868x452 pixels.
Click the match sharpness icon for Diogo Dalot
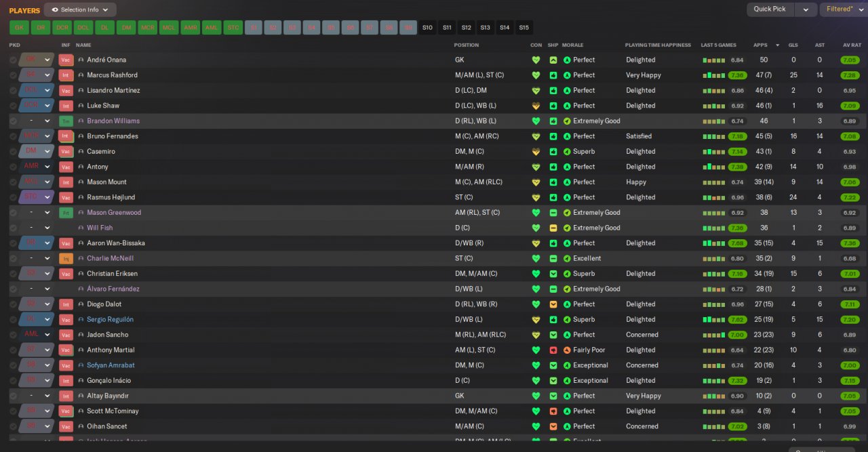pos(553,304)
